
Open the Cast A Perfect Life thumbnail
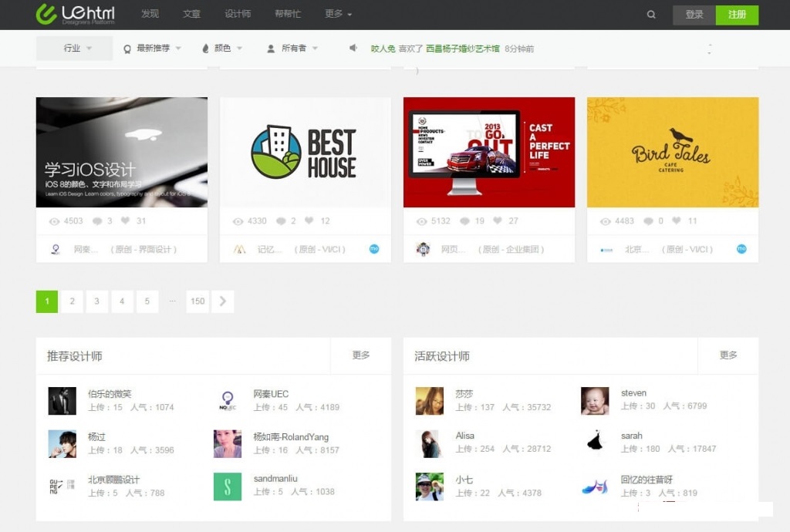point(488,152)
